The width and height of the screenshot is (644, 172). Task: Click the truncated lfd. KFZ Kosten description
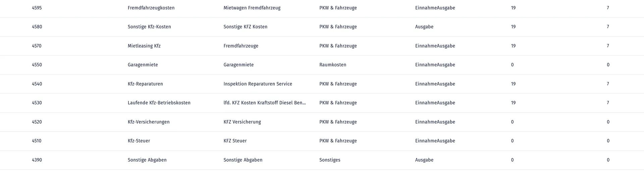coord(265,103)
